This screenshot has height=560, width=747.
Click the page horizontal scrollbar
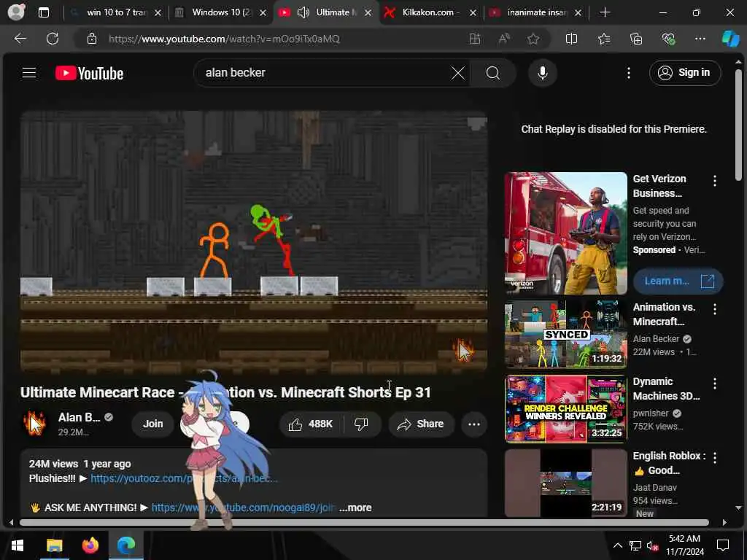(x=364, y=522)
